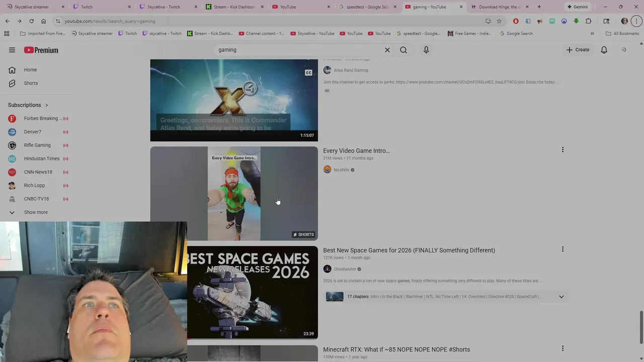The width and height of the screenshot is (644, 362).
Task: Open the Rifle Gaming subscription
Action: point(38,145)
